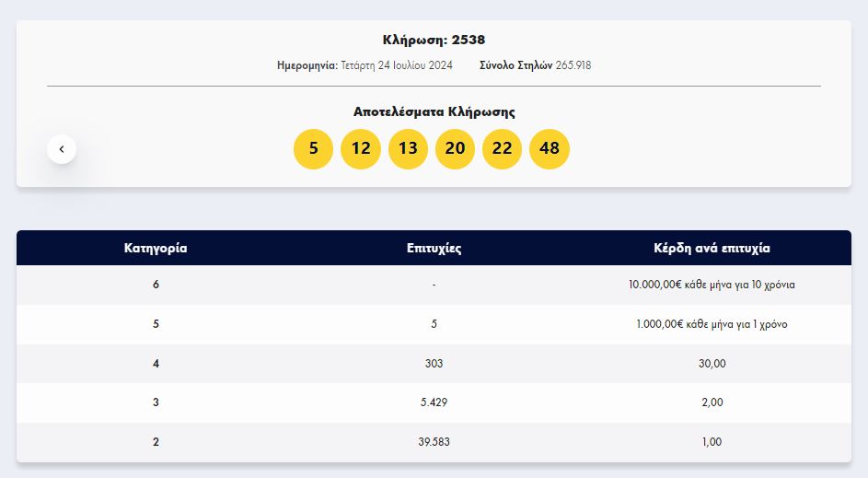The width and height of the screenshot is (868, 478).
Task: Click the 39.583 winners cell
Action: click(x=434, y=441)
